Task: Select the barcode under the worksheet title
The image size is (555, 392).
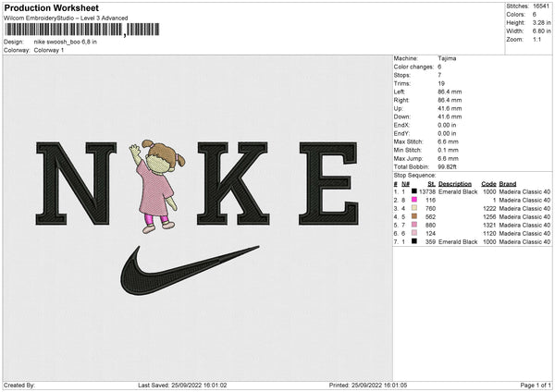Action: (81, 30)
